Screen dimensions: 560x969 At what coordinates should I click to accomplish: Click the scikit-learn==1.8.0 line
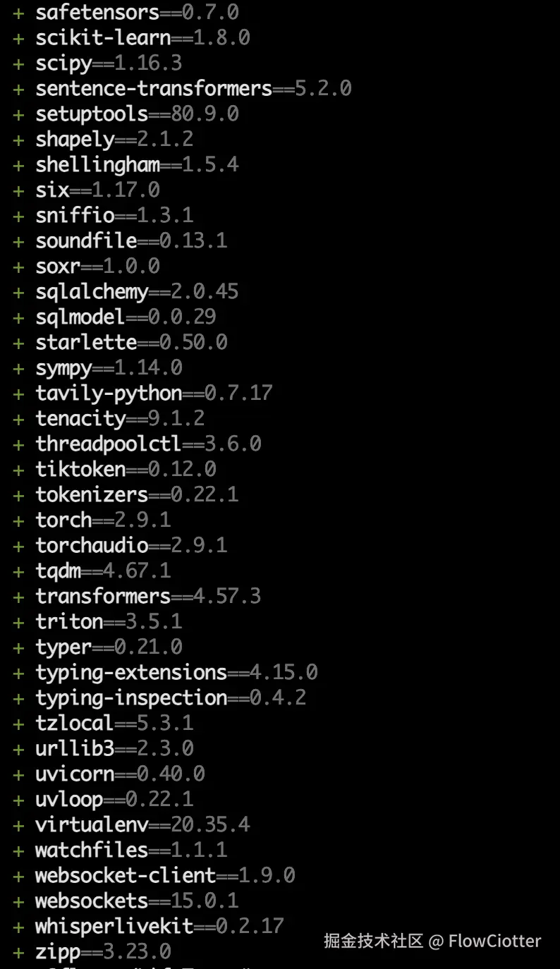142,37
